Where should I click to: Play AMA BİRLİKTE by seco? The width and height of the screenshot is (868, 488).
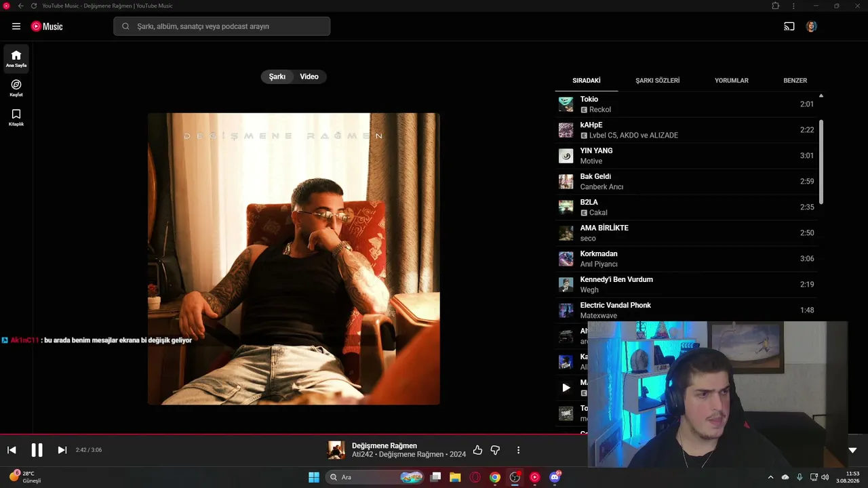pyautogui.click(x=686, y=233)
